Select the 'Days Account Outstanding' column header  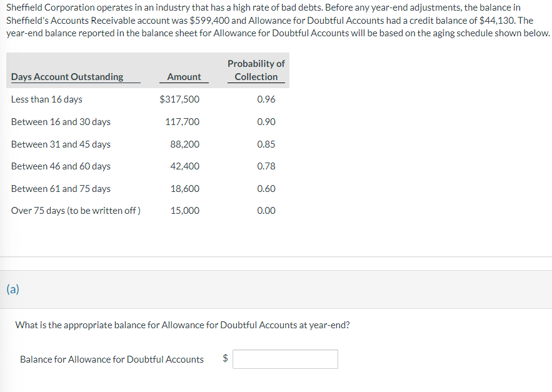tap(68, 77)
